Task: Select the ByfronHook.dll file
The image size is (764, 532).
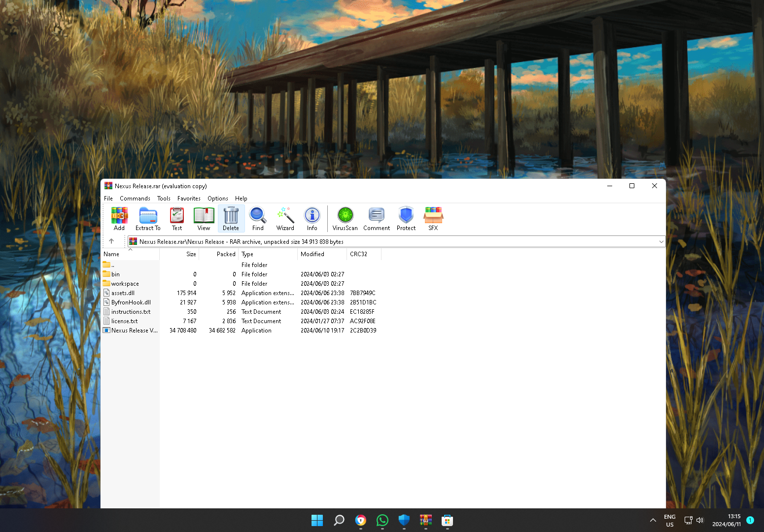Action: 131,302
